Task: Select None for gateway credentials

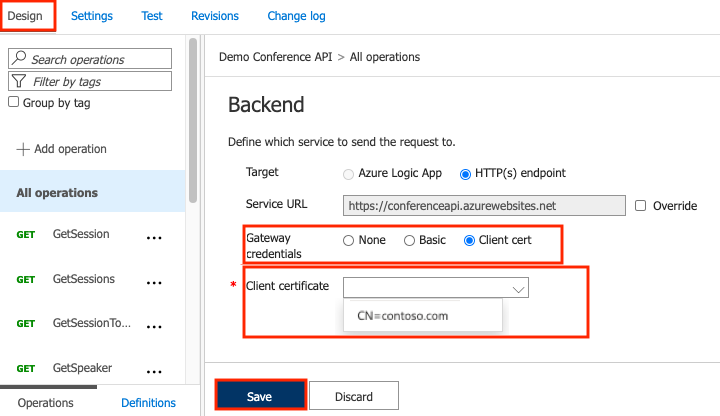Action: click(348, 241)
